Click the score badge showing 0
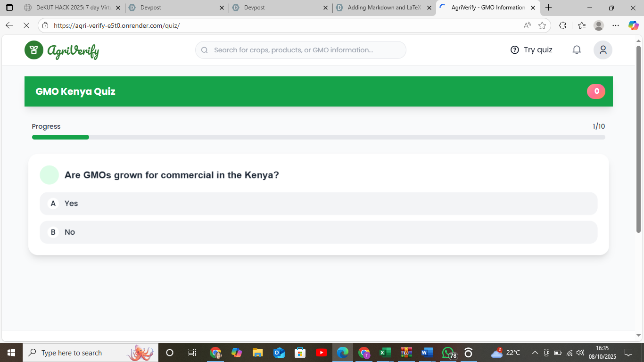This screenshot has width=644, height=362. coord(596,91)
